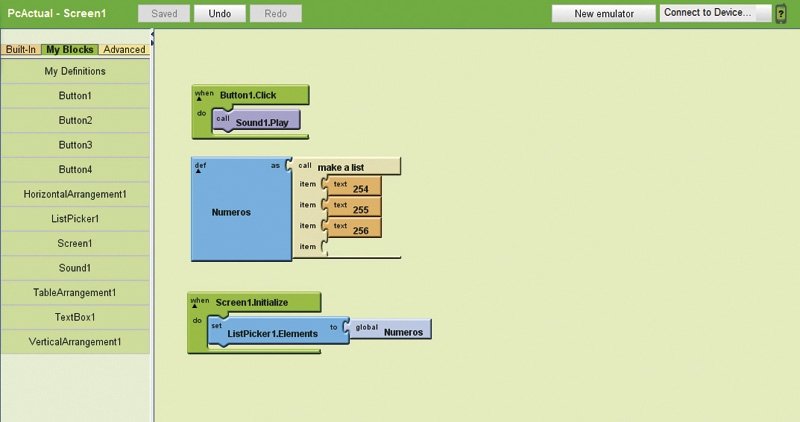Open the Button2 blocks drawer
This screenshot has width=800, height=422.
click(75, 120)
